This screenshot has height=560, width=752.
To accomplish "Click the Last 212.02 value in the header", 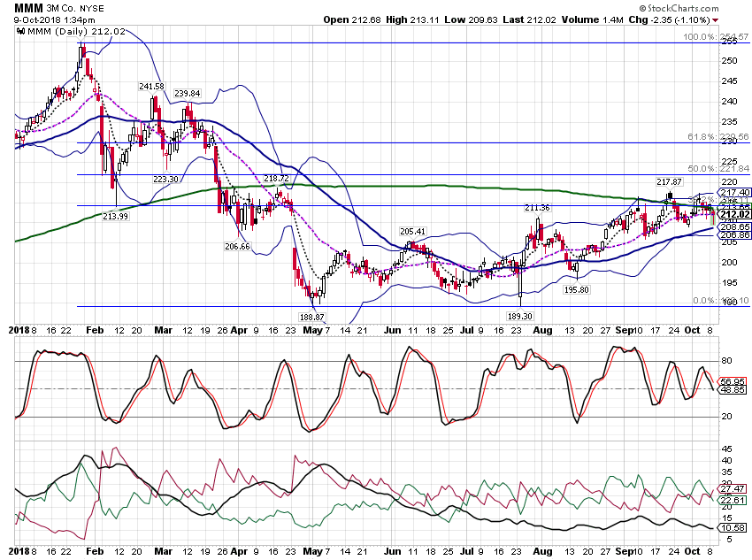I will tap(529, 19).
